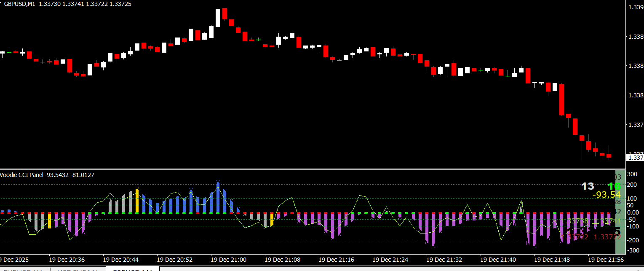Click the 0.00 level on CCI scale

click(x=633, y=212)
